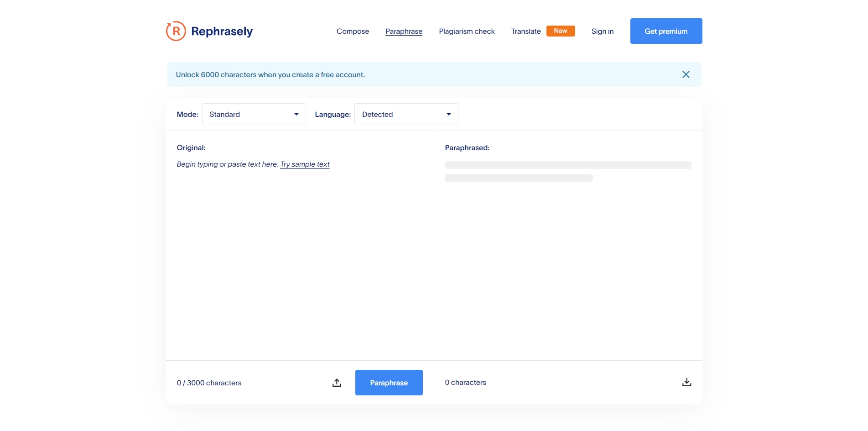Click the download paraphrased text icon
The width and height of the screenshot is (868, 431).
[686, 382]
